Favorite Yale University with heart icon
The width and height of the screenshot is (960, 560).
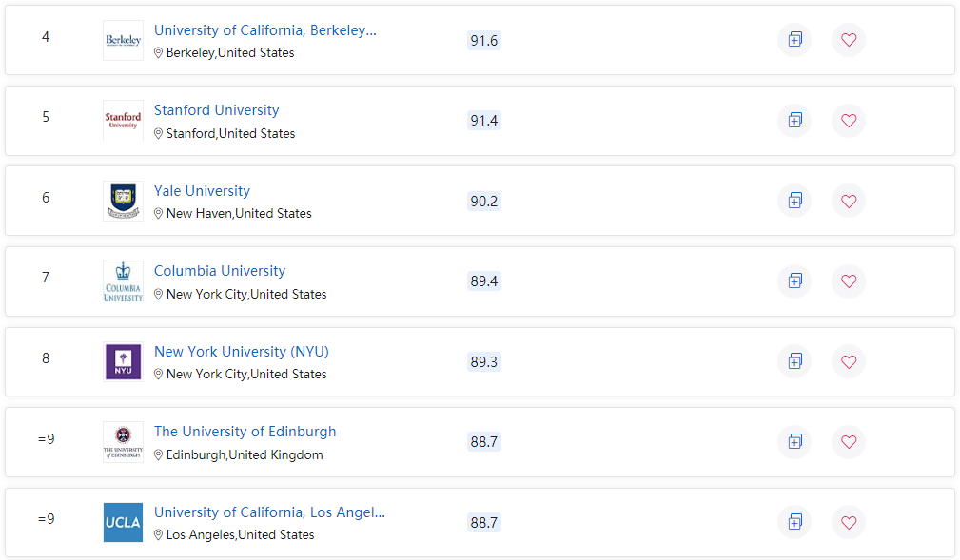849,201
